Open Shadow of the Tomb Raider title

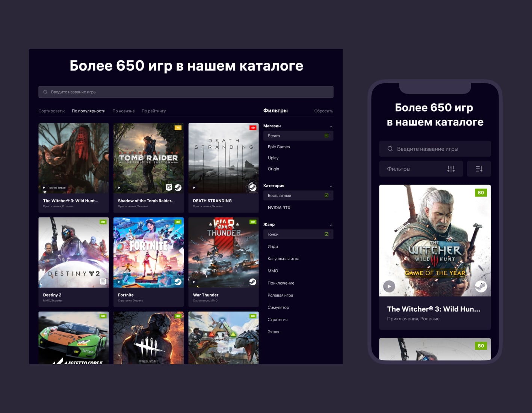pyautogui.click(x=146, y=201)
